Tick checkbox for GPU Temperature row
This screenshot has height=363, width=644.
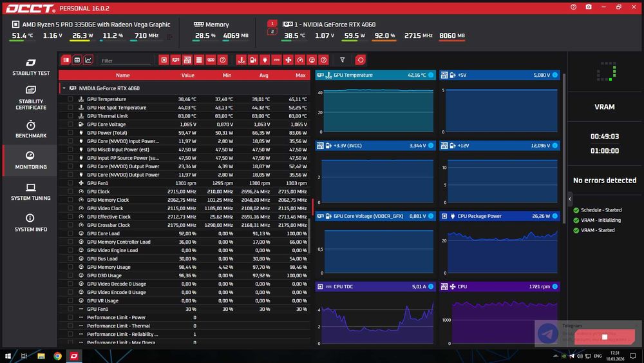coord(70,99)
